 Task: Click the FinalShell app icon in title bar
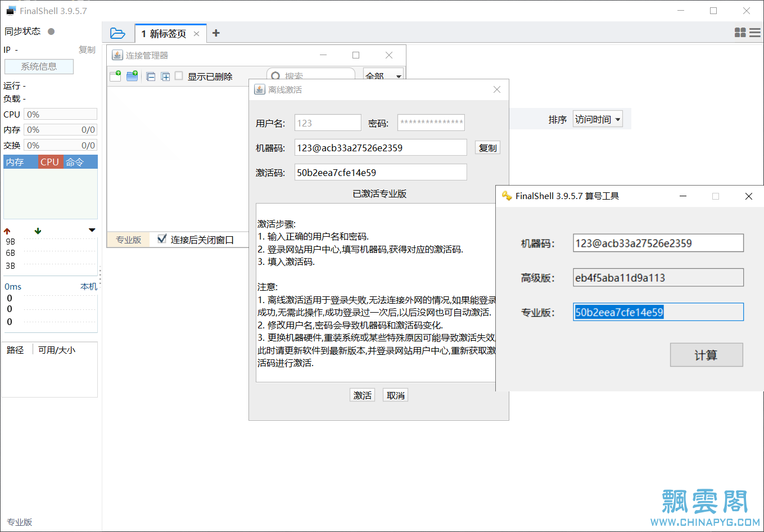tap(11, 11)
